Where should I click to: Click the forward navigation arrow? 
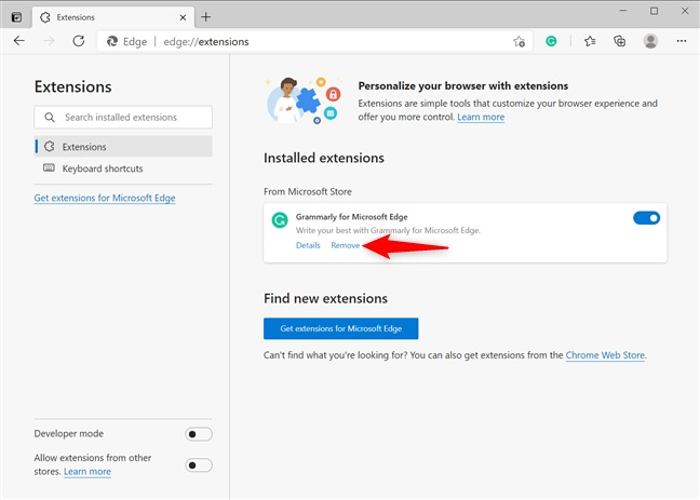[x=49, y=41]
